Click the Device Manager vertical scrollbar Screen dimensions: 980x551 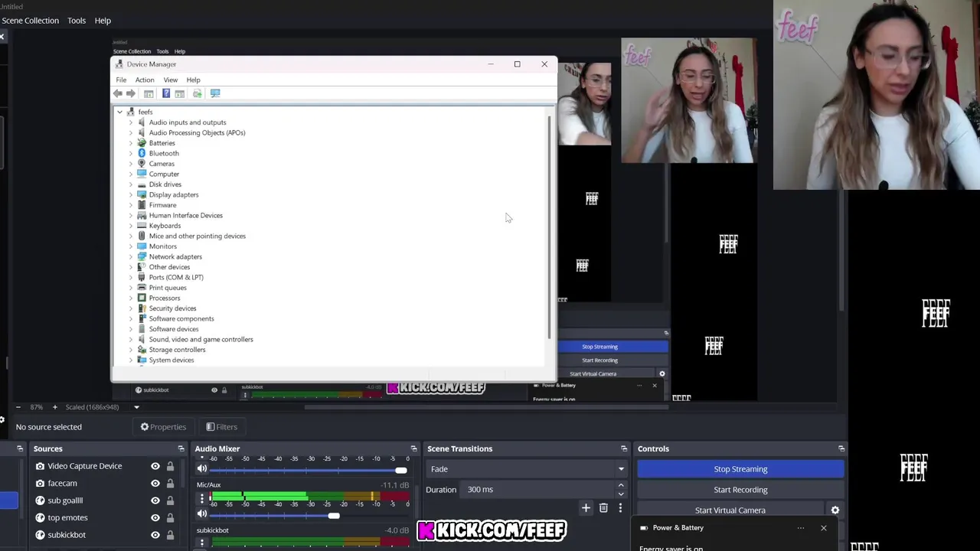point(550,227)
